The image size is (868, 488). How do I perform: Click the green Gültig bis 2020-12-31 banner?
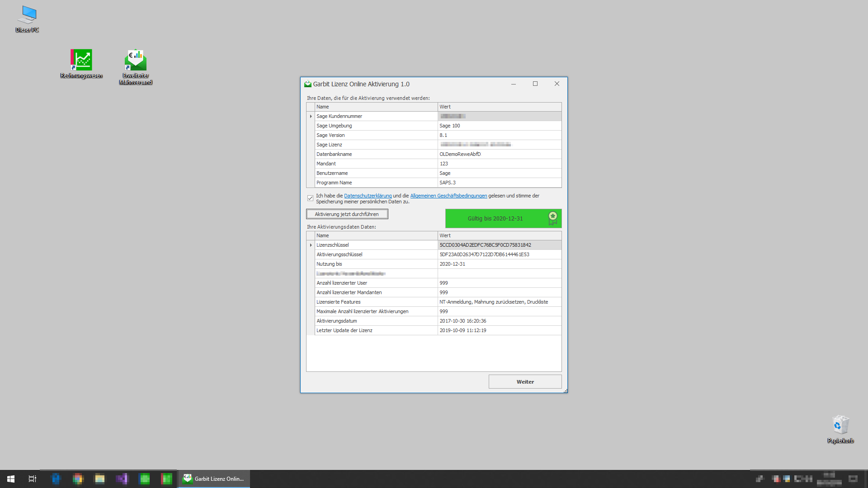495,219
